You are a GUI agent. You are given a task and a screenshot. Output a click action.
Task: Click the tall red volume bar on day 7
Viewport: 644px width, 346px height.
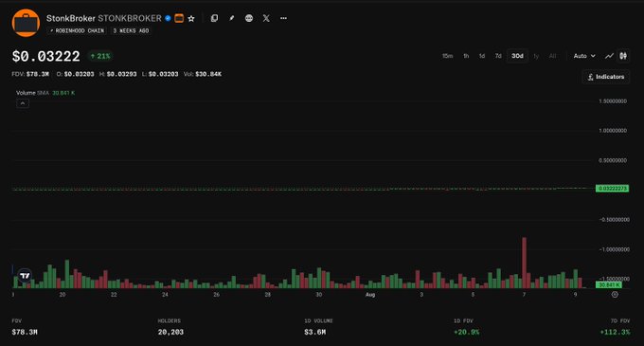click(x=524, y=263)
